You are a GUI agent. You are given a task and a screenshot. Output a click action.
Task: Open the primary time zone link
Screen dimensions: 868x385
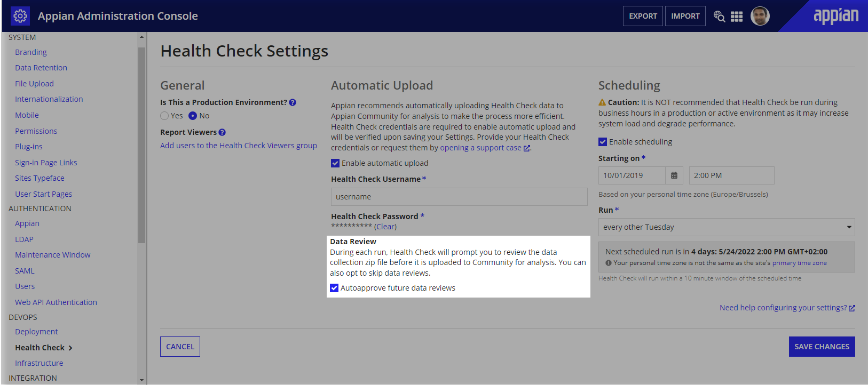point(799,263)
